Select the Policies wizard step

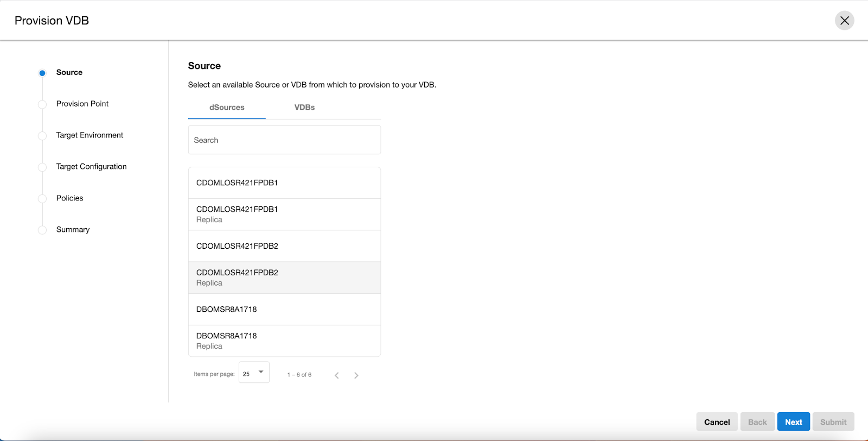(x=70, y=198)
